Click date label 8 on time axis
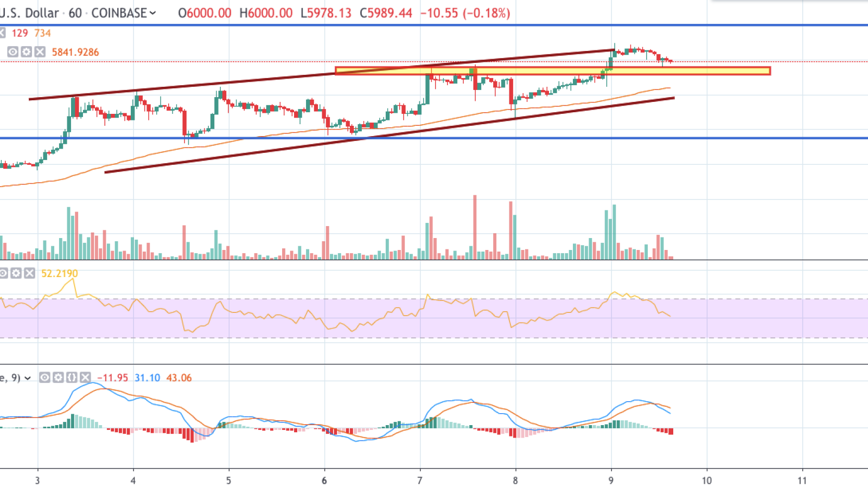868x488 pixels. [x=515, y=480]
